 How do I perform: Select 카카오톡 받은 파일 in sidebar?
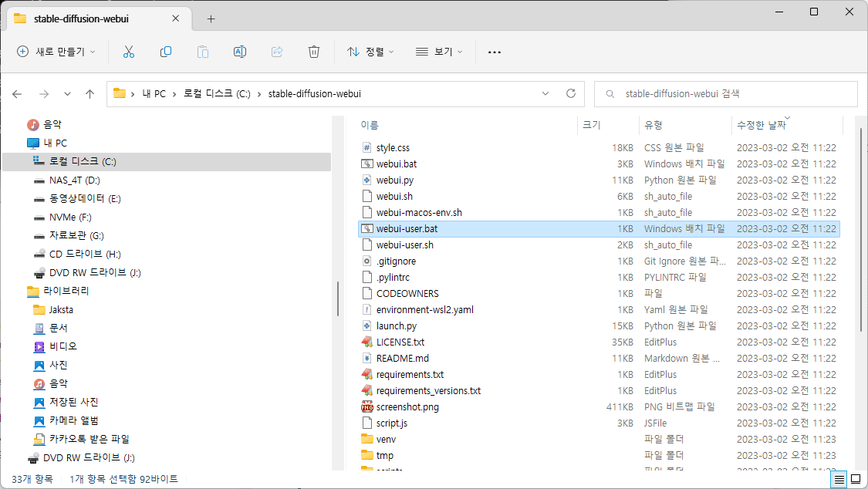coord(90,439)
